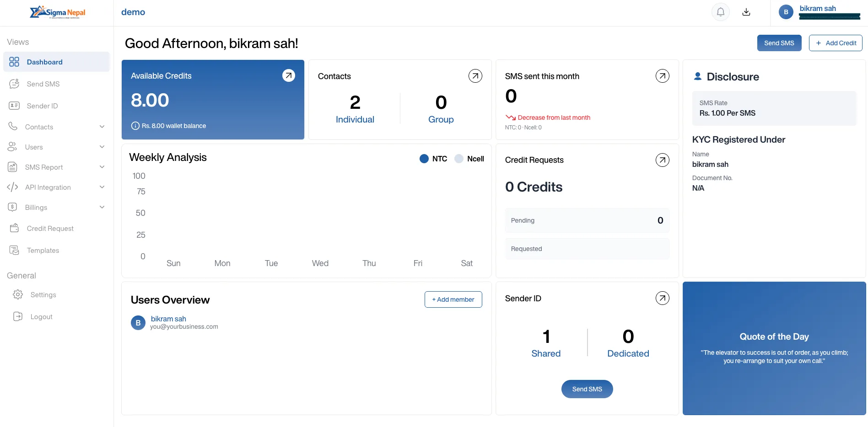Click the demo title in header

(133, 12)
